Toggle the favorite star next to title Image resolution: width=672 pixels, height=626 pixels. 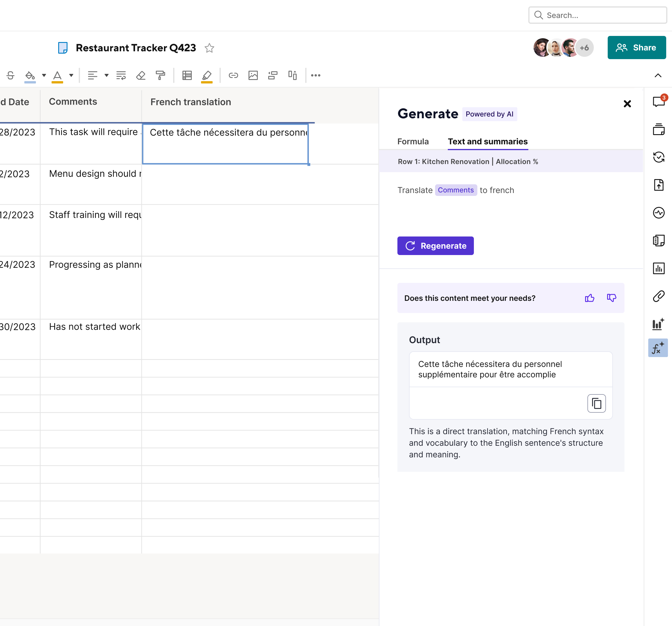[x=209, y=48]
